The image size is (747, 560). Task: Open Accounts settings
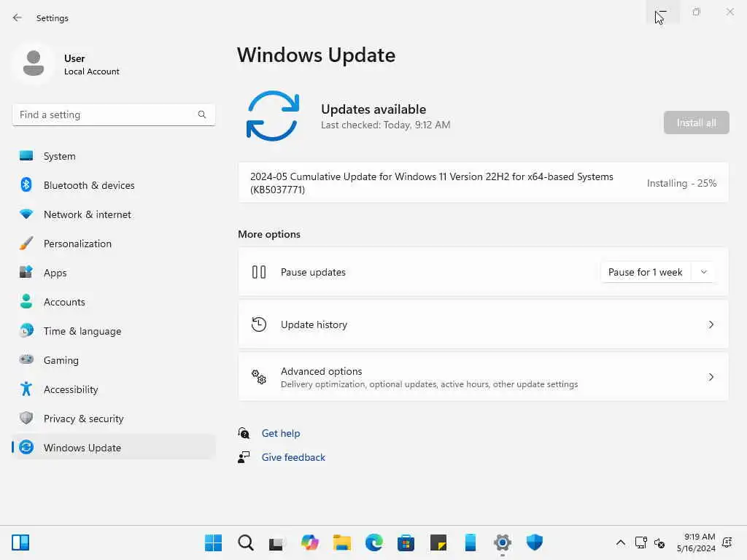click(113, 302)
